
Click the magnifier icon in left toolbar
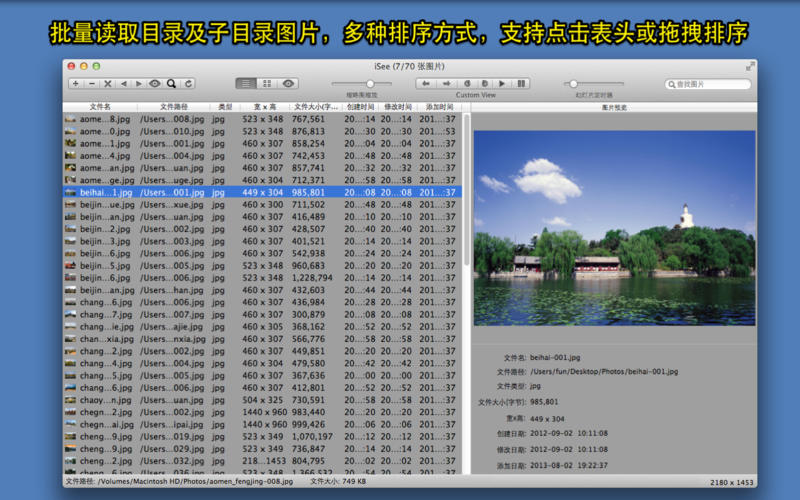171,84
